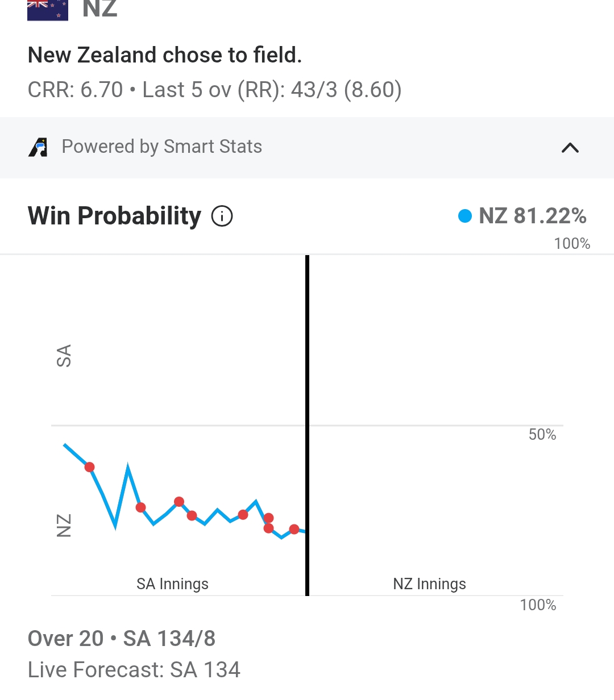Tap the NZ team name heading
Viewport: 614px width, 700px height.
pos(100,9)
